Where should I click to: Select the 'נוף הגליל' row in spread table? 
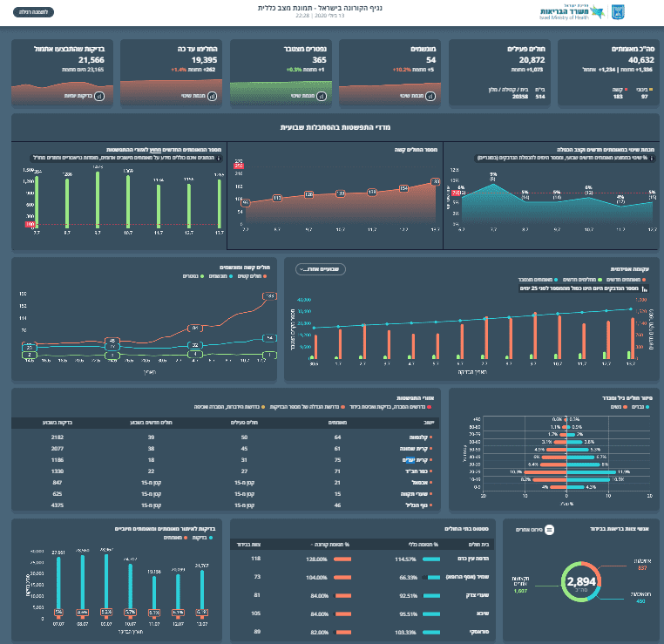click(x=226, y=505)
